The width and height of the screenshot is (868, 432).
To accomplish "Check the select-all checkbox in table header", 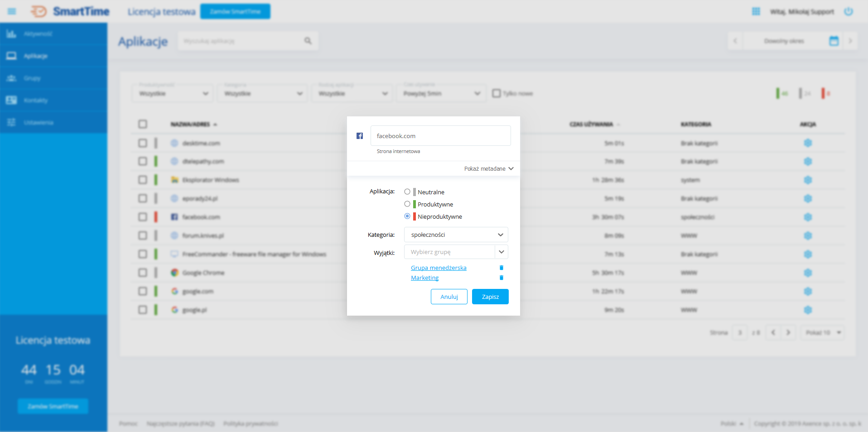I will (143, 124).
